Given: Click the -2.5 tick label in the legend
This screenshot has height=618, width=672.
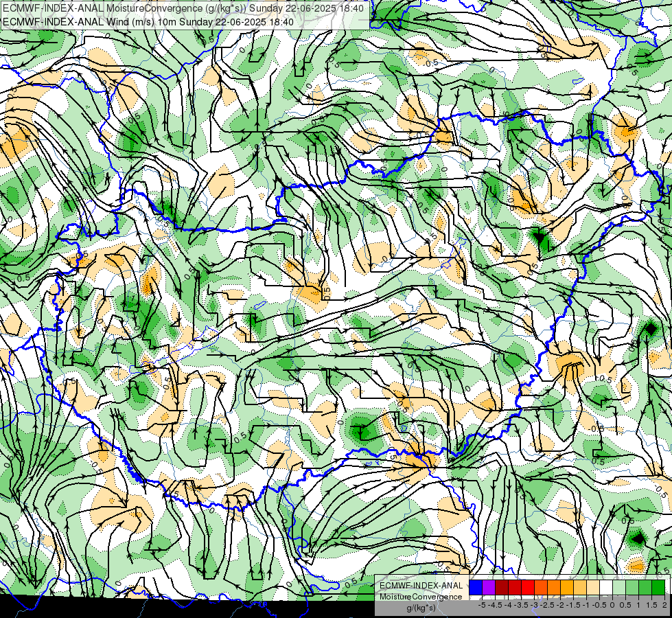Looking at the screenshot, I should (x=547, y=605).
